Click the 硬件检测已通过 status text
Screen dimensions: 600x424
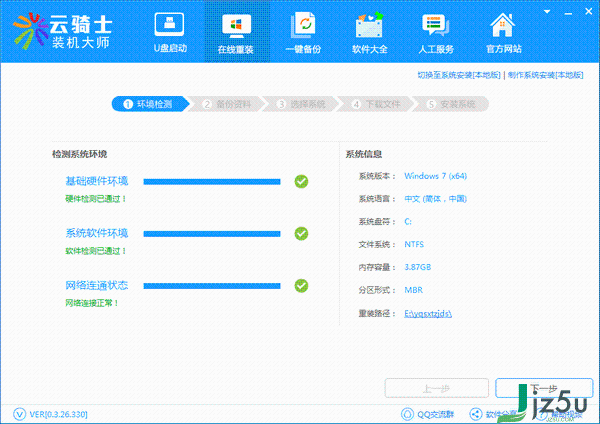96,199
